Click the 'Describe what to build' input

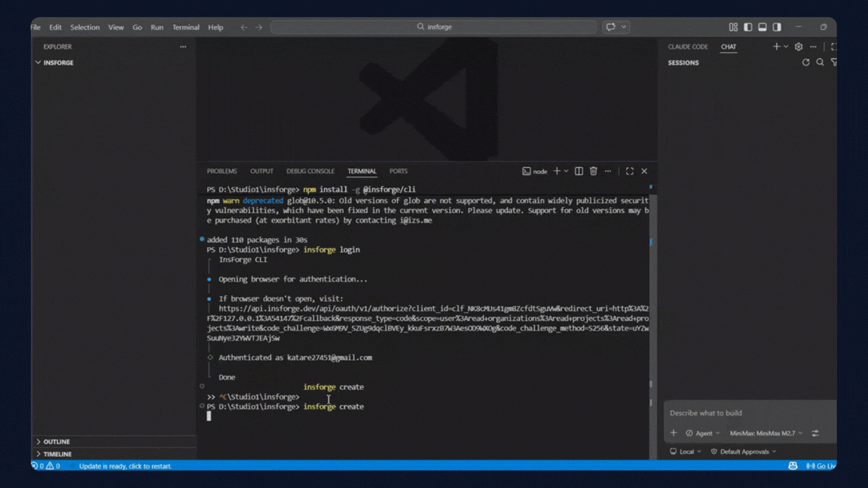click(x=746, y=413)
